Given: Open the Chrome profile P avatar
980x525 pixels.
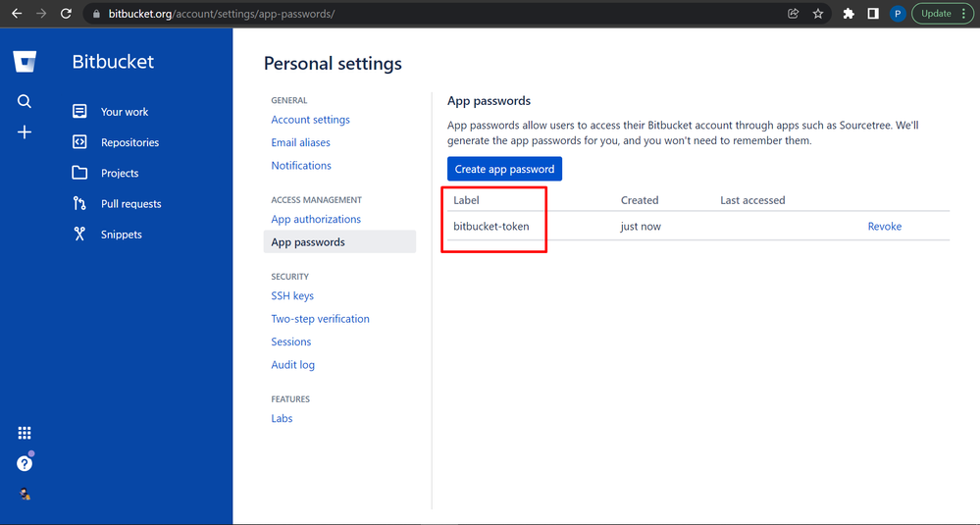Looking at the screenshot, I should point(898,14).
